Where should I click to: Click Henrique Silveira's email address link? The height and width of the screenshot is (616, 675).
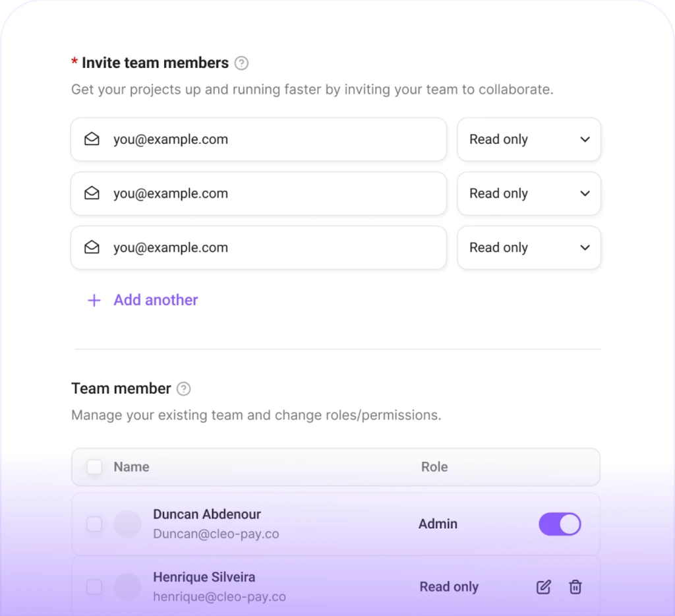coord(220,596)
